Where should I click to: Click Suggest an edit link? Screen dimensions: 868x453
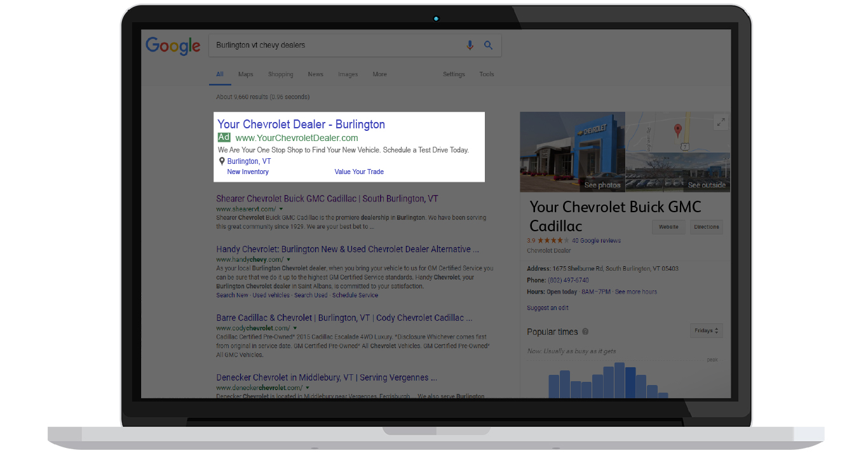548,308
